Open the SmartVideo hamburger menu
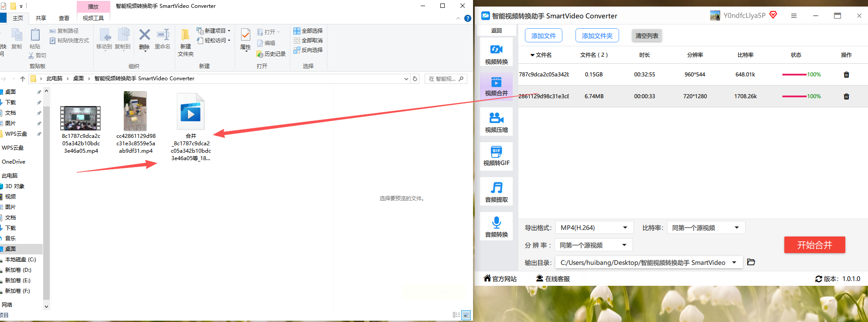This screenshot has height=322, width=868. tap(794, 16)
